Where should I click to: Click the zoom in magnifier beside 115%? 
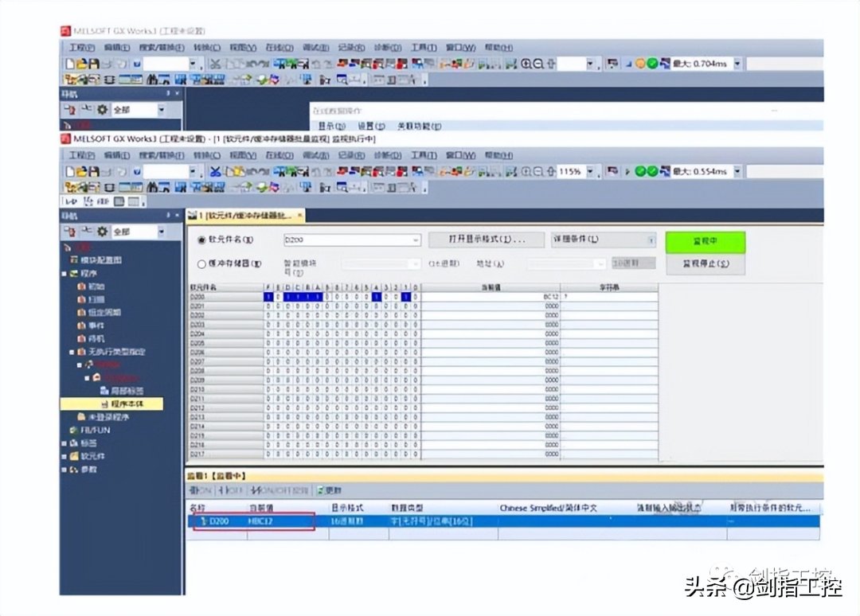tap(526, 172)
